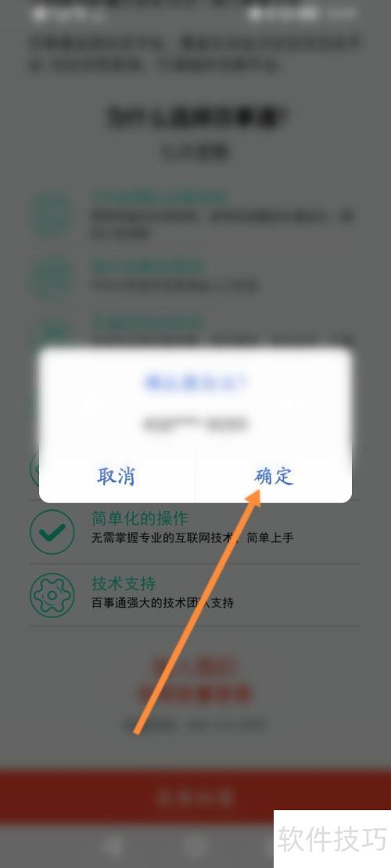Click the first blurred green feature icon
Image resolution: width=391 pixels, height=868 pixels.
(x=52, y=214)
